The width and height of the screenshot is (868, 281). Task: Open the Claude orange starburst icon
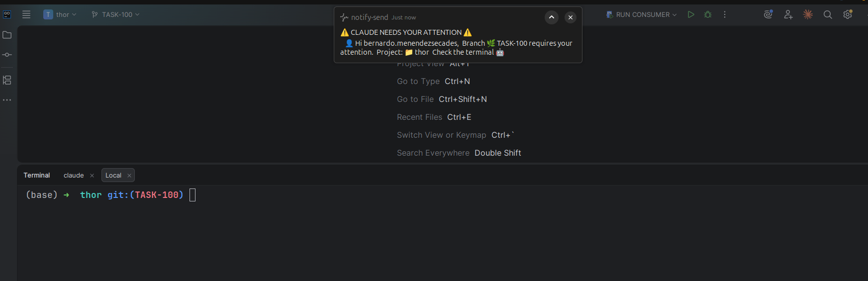pos(808,14)
